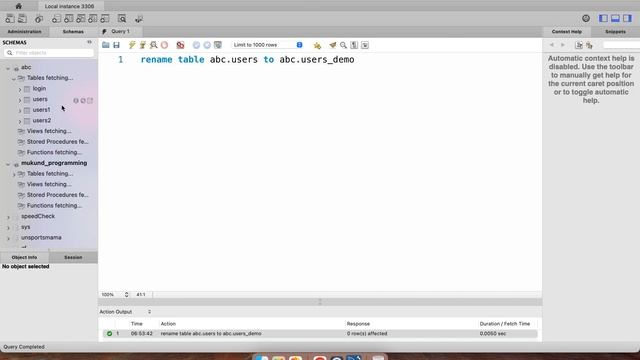The width and height of the screenshot is (640, 360).
Task: Collapse the abc schema
Action: (x=8, y=68)
